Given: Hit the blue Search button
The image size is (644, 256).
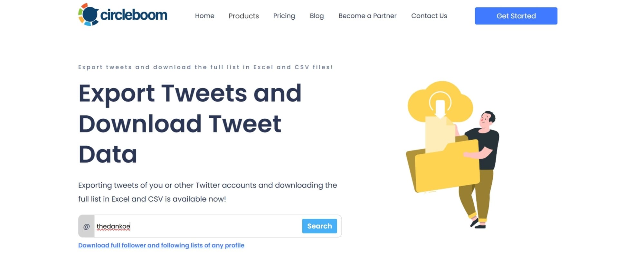Looking at the screenshot, I should (319, 226).
